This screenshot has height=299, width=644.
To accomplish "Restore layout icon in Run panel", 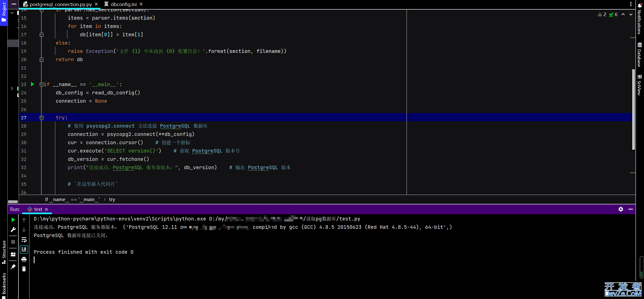I will tap(13, 254).
